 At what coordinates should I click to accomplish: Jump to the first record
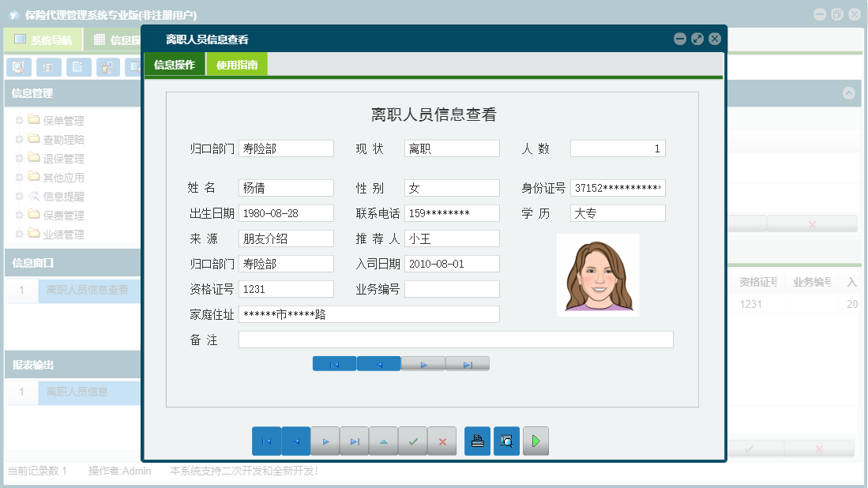point(266,441)
